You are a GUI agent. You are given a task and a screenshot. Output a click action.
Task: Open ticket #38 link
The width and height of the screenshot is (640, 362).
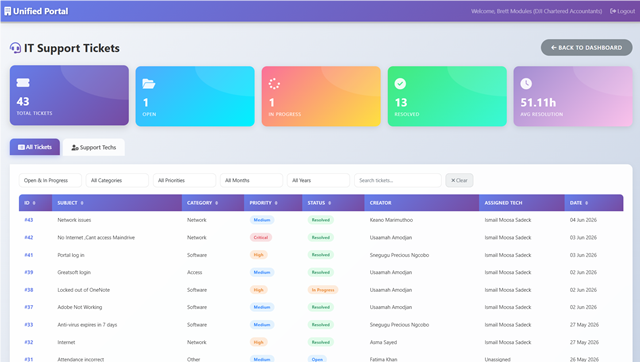[x=29, y=290]
